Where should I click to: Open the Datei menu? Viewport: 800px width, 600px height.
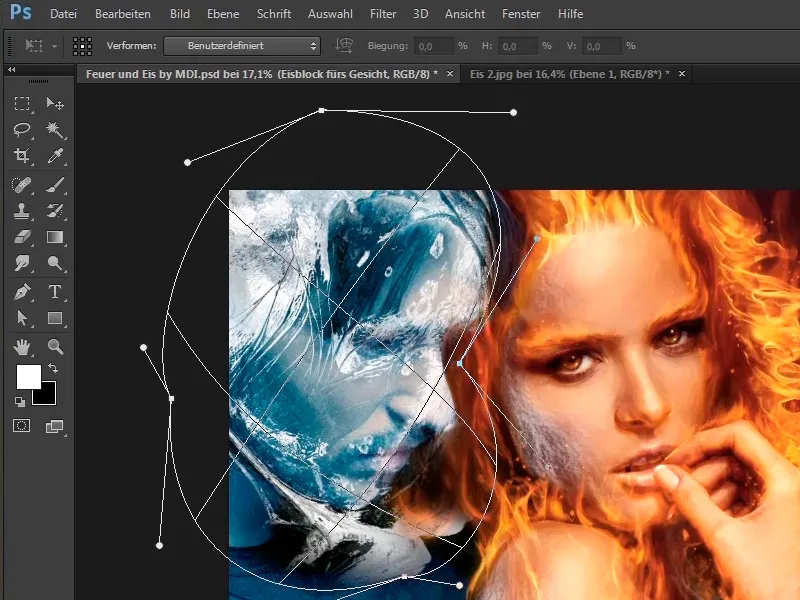[63, 14]
